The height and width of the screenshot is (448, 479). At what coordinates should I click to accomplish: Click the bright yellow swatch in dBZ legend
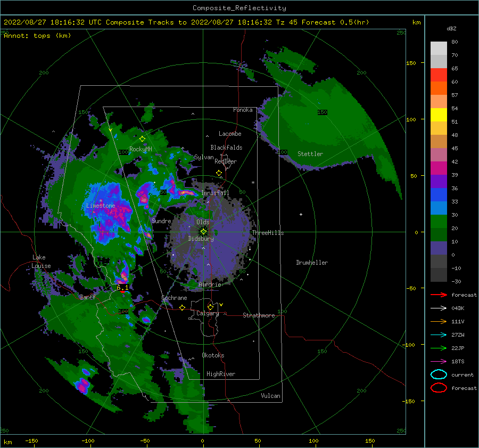tap(439, 115)
